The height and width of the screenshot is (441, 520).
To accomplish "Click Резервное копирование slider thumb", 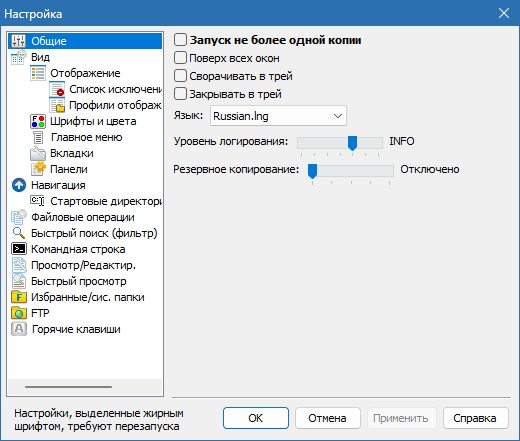I will click(x=312, y=171).
